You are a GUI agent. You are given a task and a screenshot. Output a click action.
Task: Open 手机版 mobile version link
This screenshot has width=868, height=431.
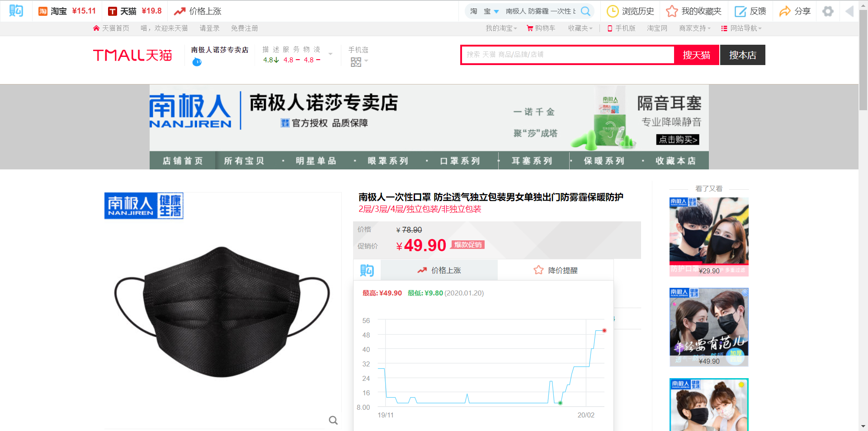622,28
